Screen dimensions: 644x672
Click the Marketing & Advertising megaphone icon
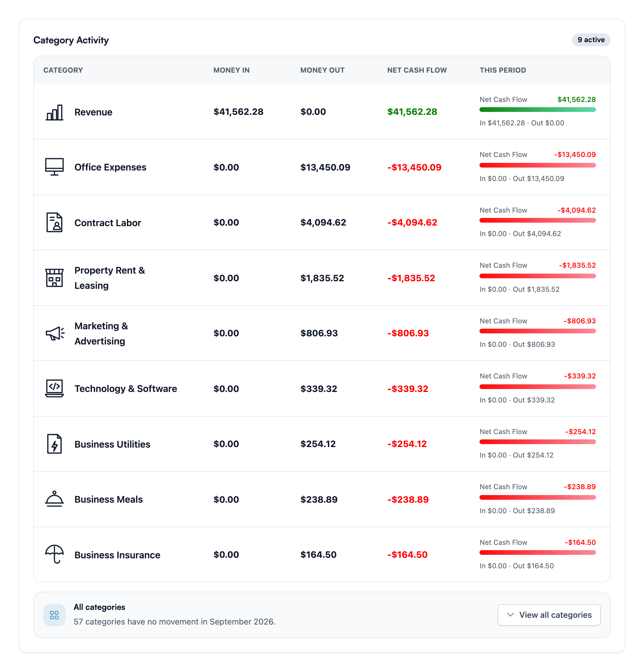tap(55, 333)
